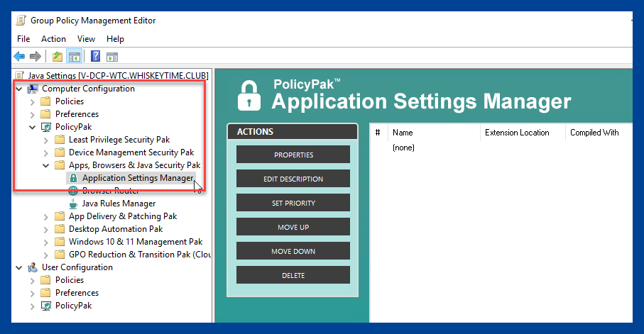Expand the Desktop Automation Pak node

point(46,230)
